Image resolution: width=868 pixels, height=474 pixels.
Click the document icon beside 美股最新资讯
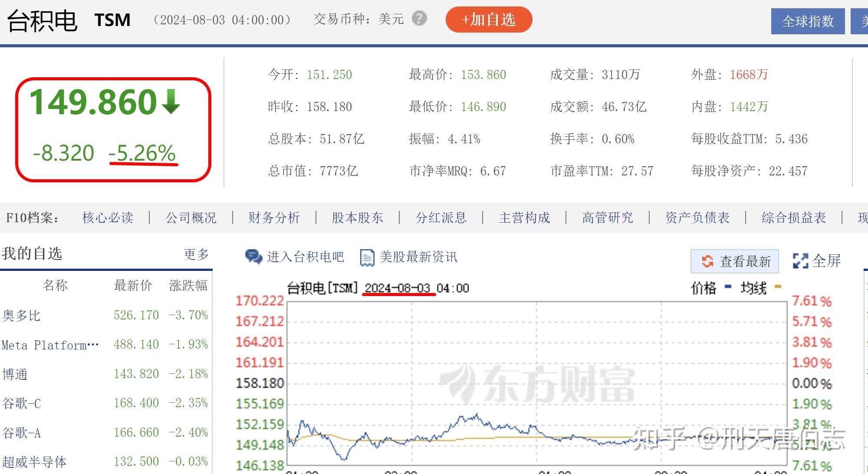367,257
